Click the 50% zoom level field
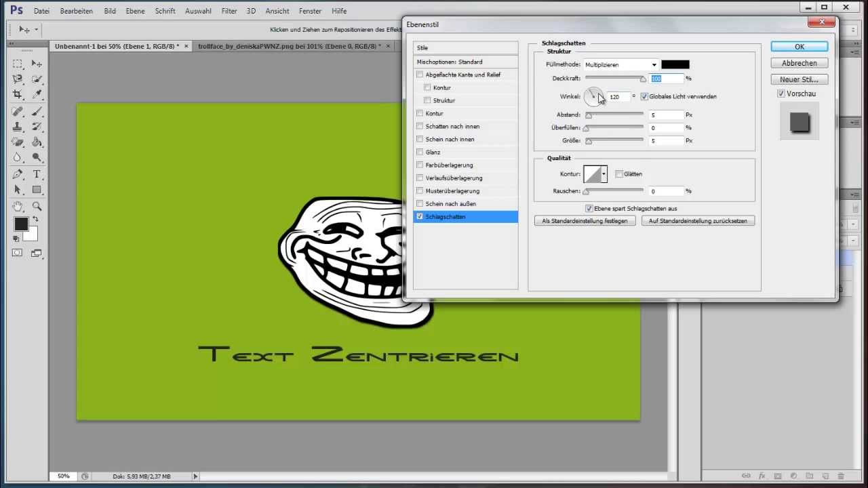The image size is (868, 488). 64,476
